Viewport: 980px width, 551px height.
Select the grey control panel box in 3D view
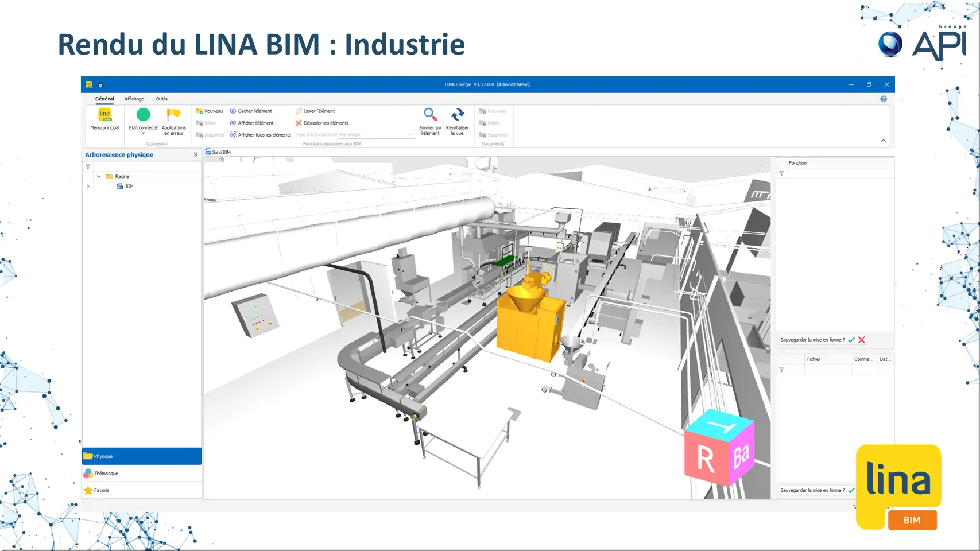[x=255, y=315]
